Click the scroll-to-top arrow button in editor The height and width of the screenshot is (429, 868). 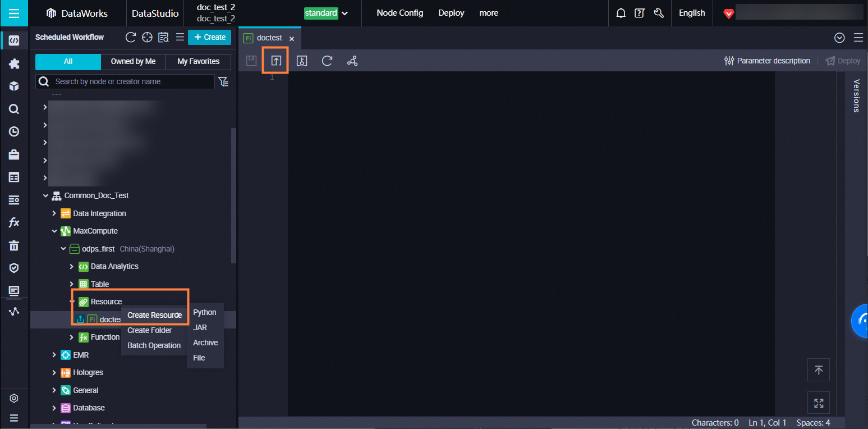tap(819, 370)
